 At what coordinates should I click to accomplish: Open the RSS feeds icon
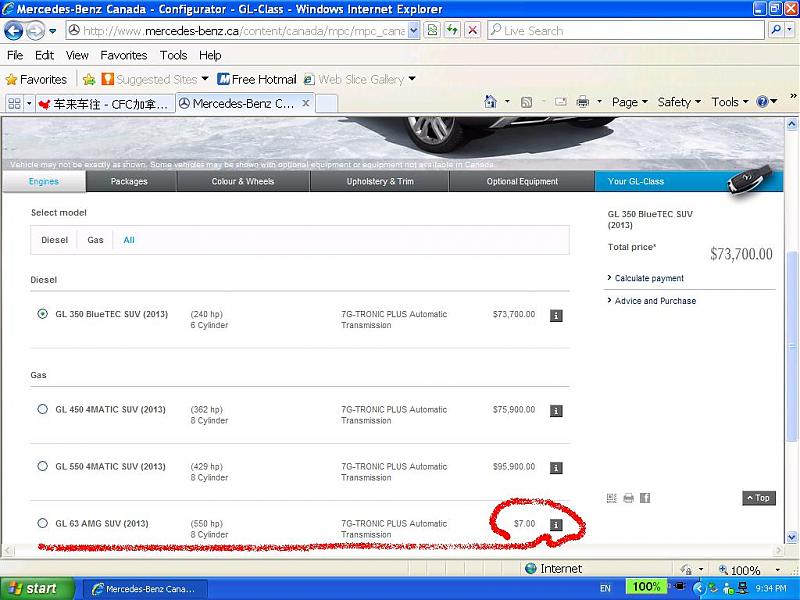(526, 103)
